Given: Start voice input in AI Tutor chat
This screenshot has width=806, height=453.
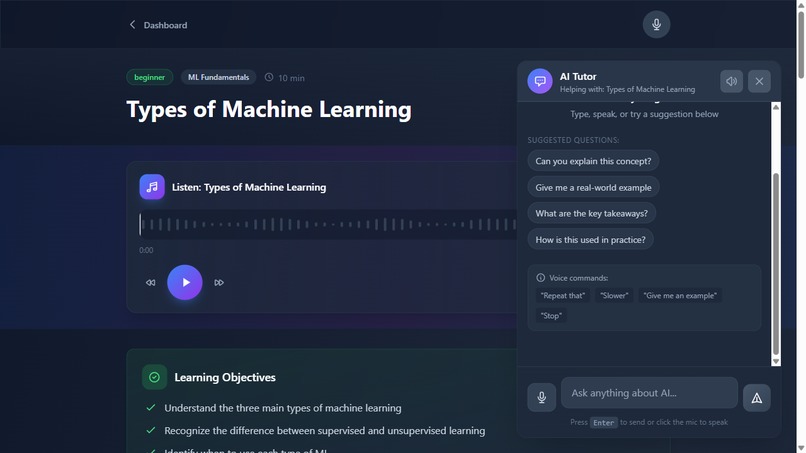Looking at the screenshot, I should click(541, 397).
